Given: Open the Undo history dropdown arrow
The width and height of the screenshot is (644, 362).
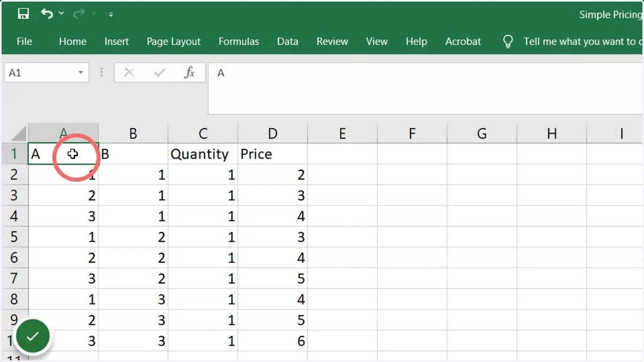Looking at the screenshot, I should (x=61, y=14).
